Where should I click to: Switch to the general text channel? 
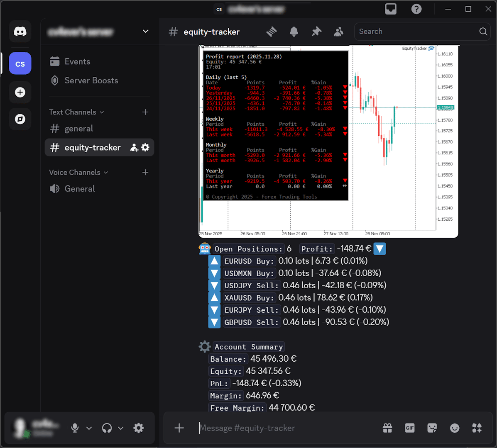[79, 129]
